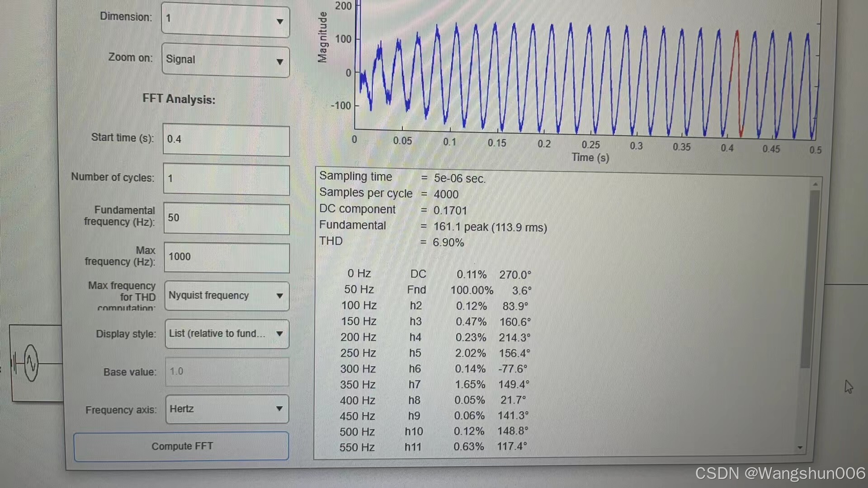868x488 pixels.
Task: Click the disabled Base value field
Action: click(x=226, y=371)
